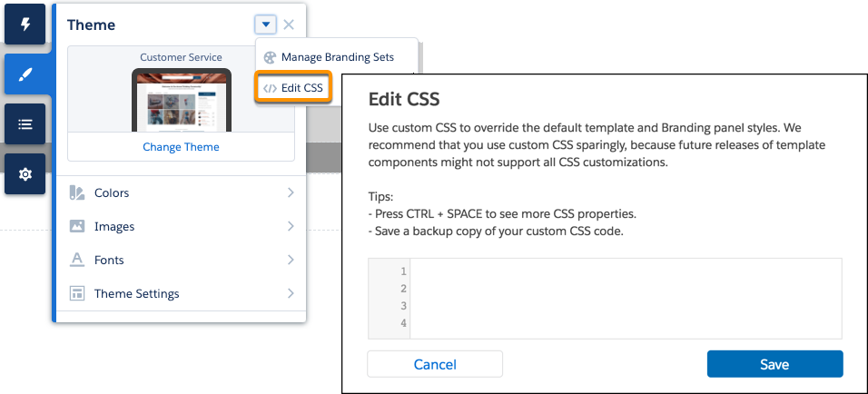The height and width of the screenshot is (394, 868).
Task: Choose Manage Branding Sets from menu
Action: click(x=337, y=57)
